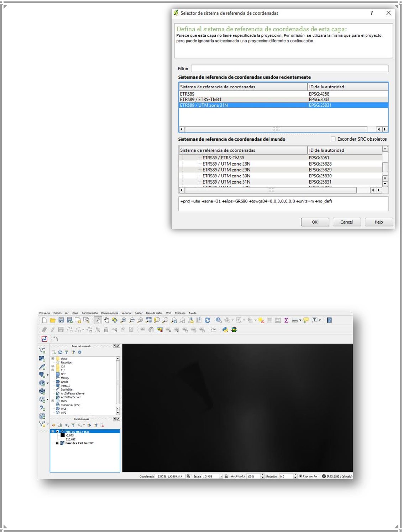Click the Filtrar text field
Viewport: 403px width, 532px height.
click(x=290, y=68)
